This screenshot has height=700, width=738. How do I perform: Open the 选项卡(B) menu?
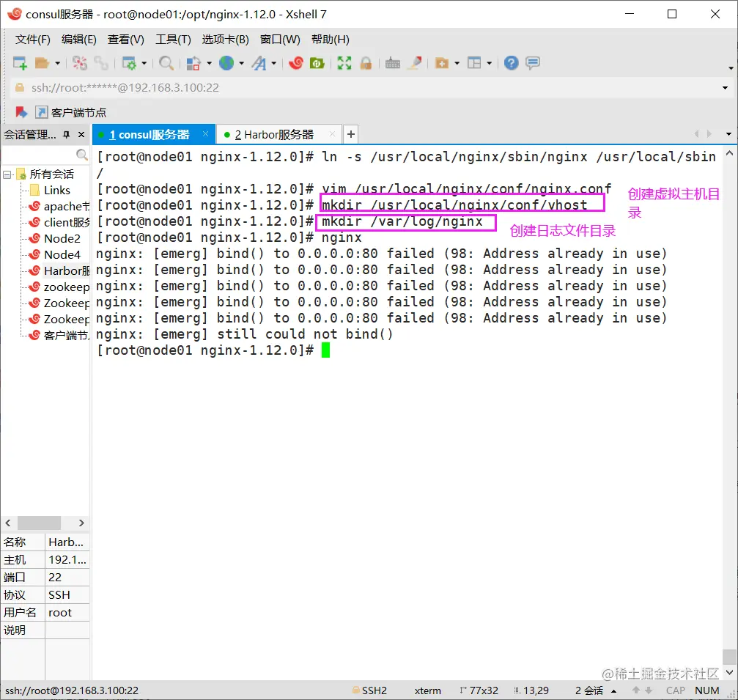[x=226, y=40]
